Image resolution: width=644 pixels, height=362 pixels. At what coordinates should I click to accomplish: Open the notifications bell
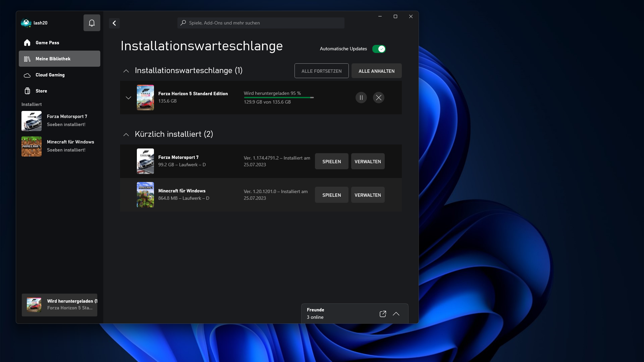pyautogui.click(x=92, y=23)
